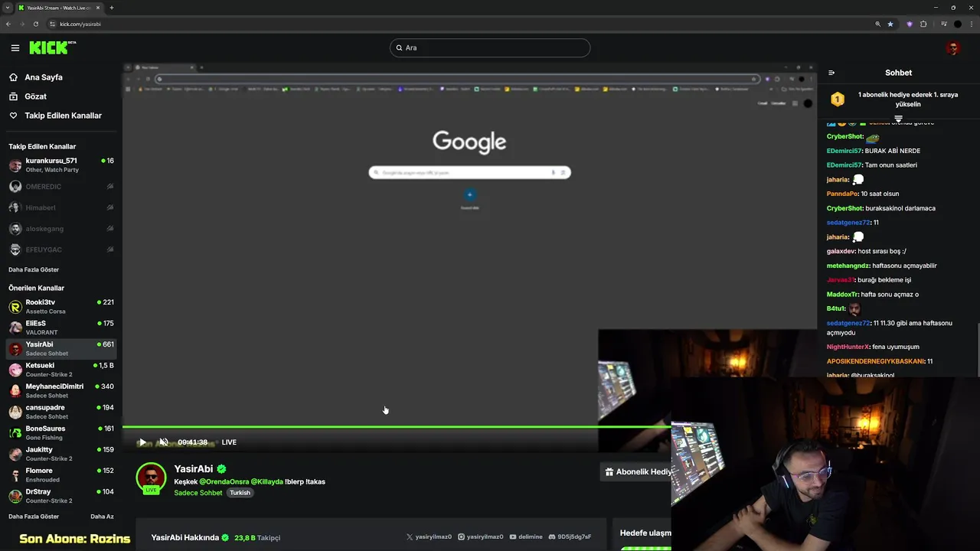This screenshot has width=980, height=551.
Task: Open recommended channel BoneSaures
Action: pyautogui.click(x=61, y=433)
